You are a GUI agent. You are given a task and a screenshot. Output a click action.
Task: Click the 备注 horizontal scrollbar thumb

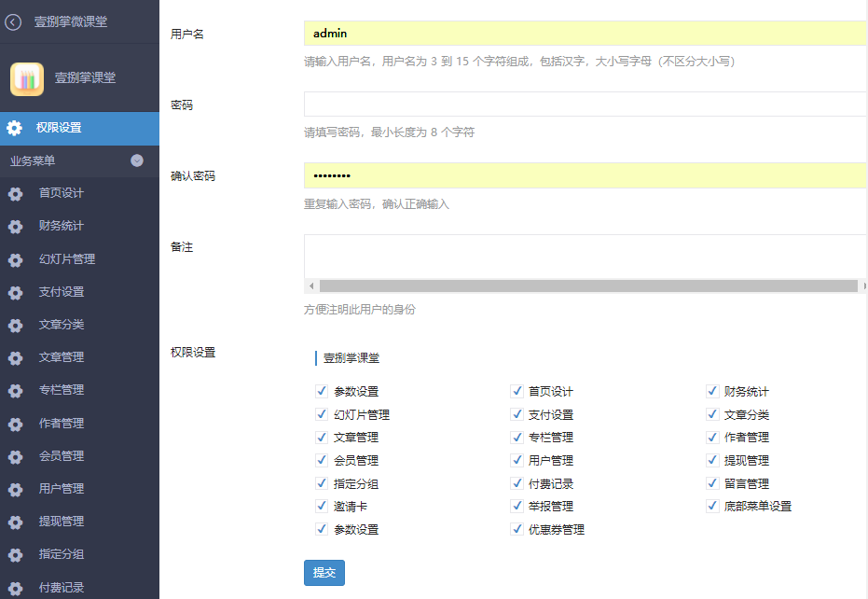pyautogui.click(x=588, y=286)
